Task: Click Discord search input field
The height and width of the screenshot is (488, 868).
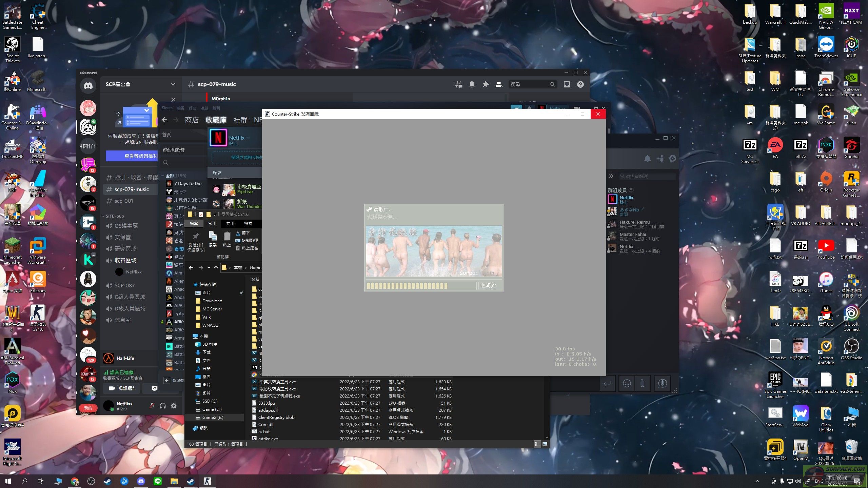Action: click(x=529, y=84)
